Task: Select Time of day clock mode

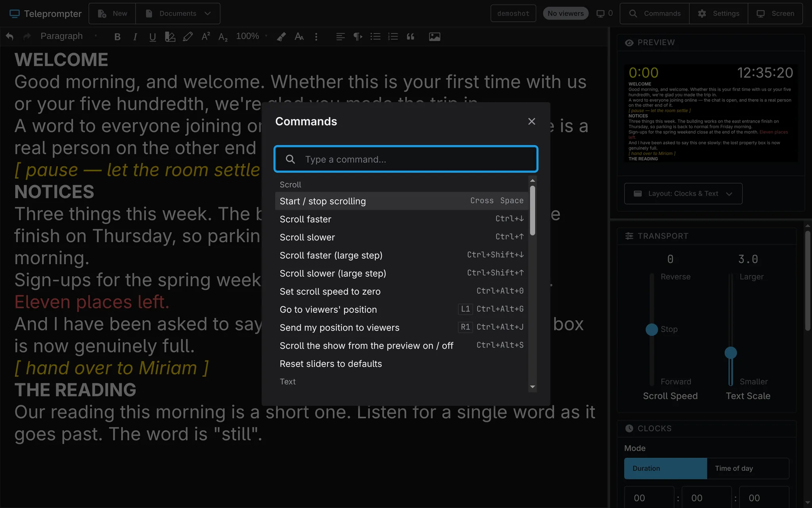Action: tap(748, 468)
